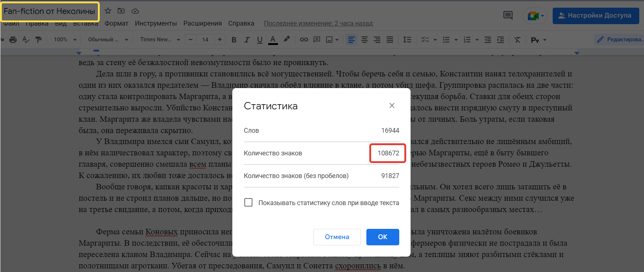
Task: Click the move-to-folder icon
Action: click(x=121, y=11)
